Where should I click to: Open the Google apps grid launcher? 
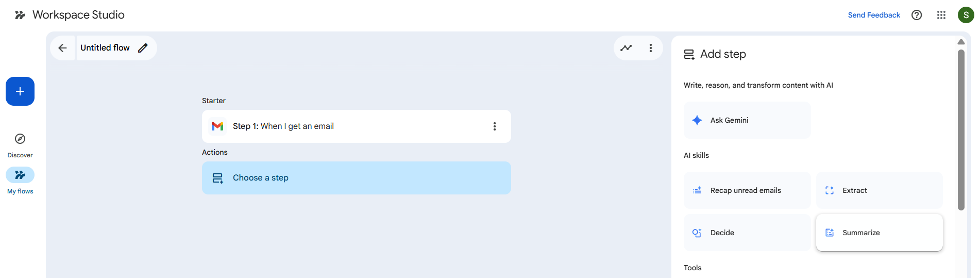941,15
